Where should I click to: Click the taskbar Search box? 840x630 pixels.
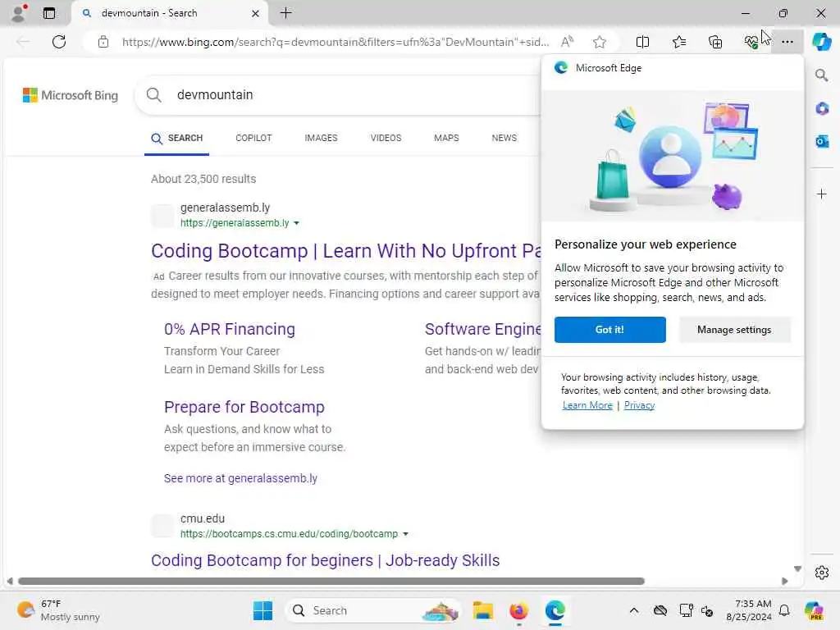point(373,610)
